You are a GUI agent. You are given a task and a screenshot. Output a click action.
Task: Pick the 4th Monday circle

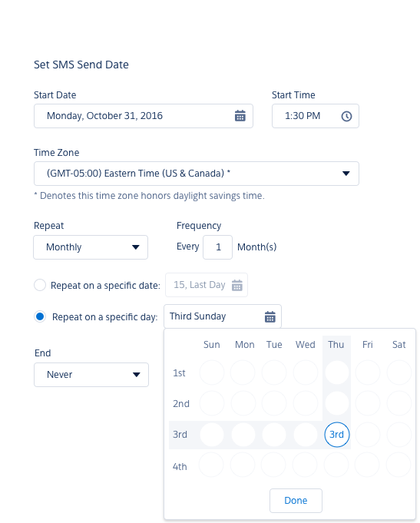[x=243, y=465]
